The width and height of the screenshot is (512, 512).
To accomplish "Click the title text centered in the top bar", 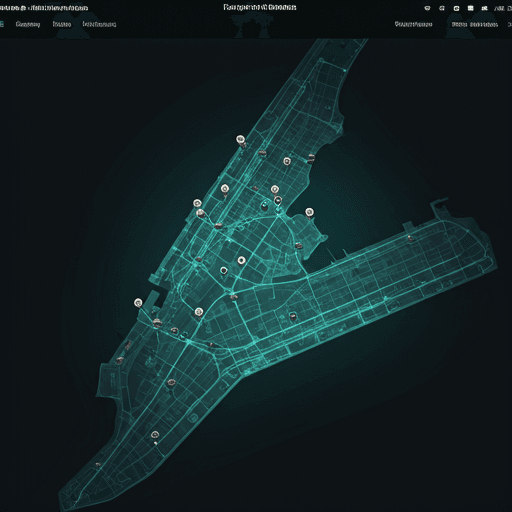I will point(260,7).
